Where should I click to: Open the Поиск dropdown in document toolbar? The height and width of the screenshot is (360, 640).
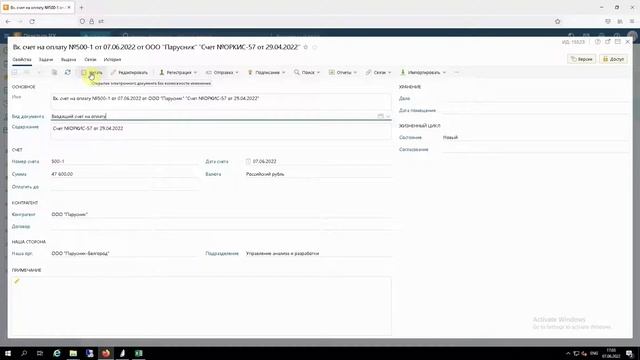tap(307, 72)
